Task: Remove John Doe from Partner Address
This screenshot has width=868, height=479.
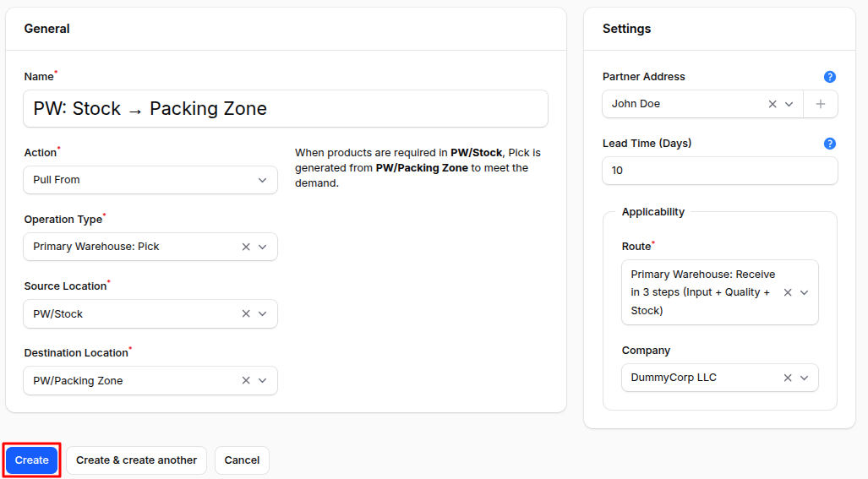Action: click(x=772, y=104)
